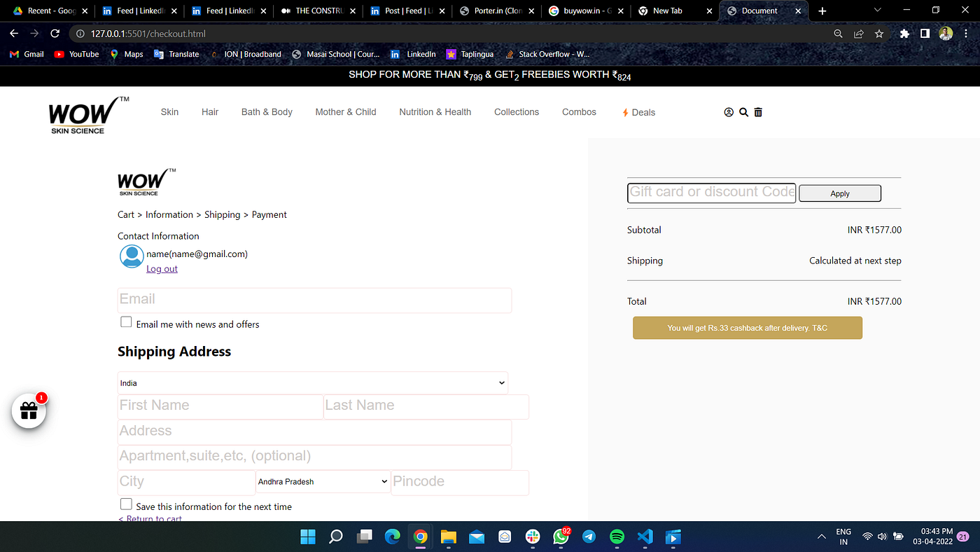The image size is (980, 552).
Task: Click the Address field
Action: (314, 432)
